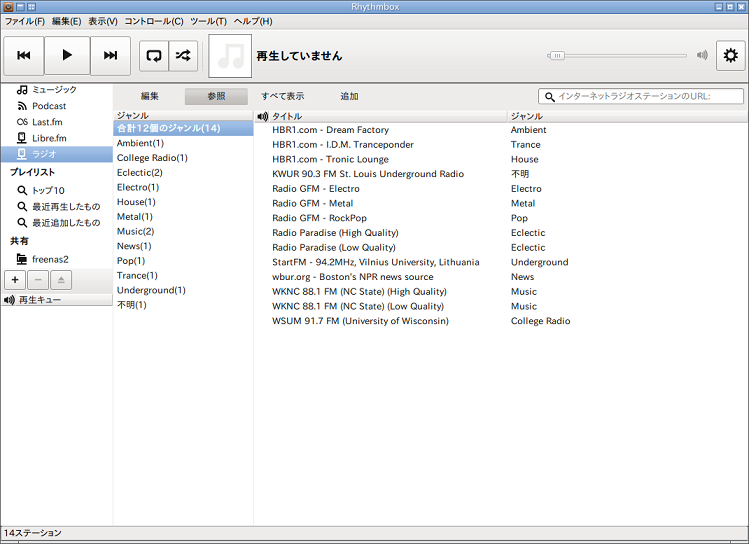The height and width of the screenshot is (544, 749).
Task: Click the すべて表示 button
Action: click(x=283, y=96)
